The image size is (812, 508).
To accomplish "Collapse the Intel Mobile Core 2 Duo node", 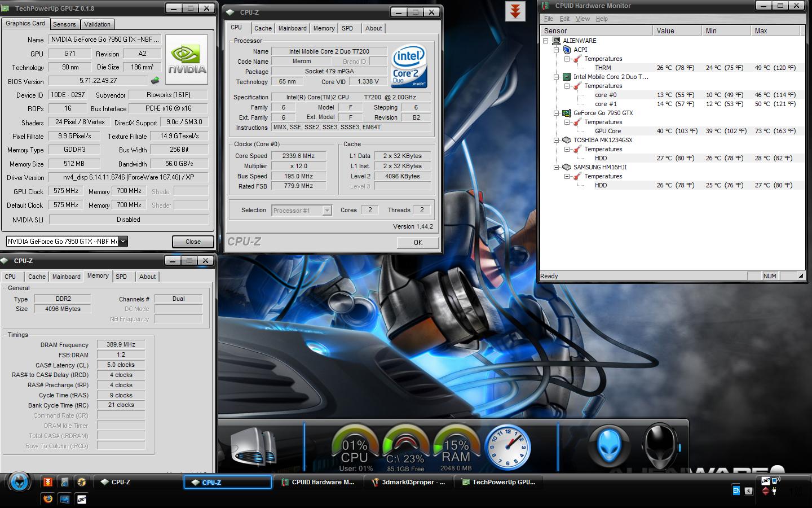I will pos(556,77).
